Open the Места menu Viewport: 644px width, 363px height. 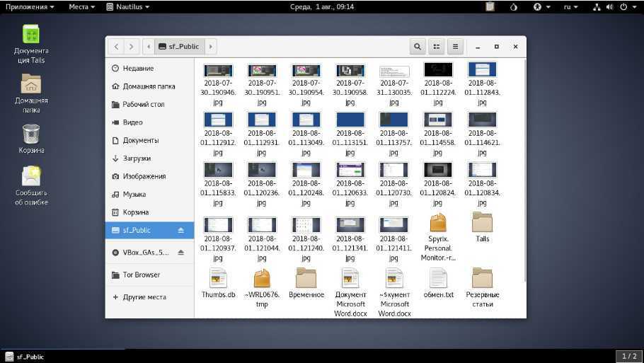coord(82,7)
